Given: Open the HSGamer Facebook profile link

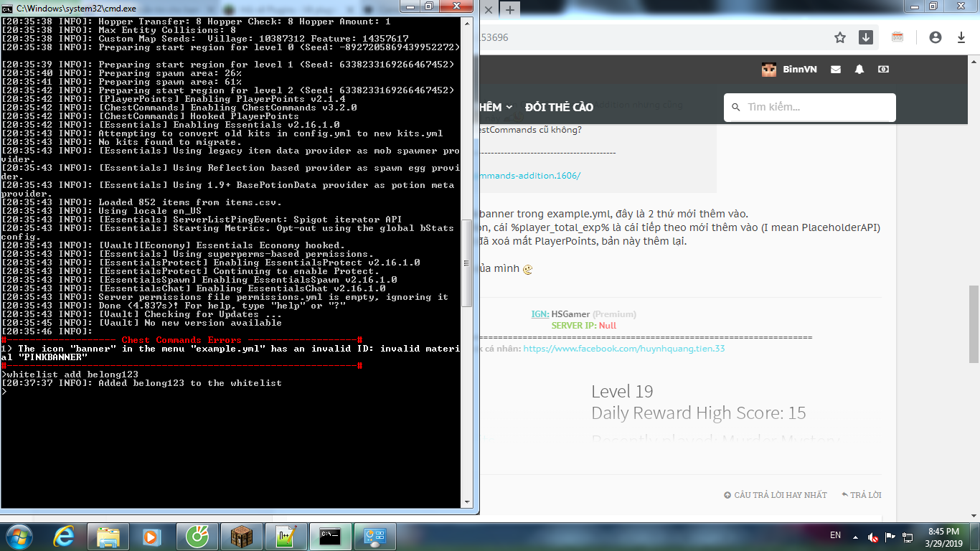Looking at the screenshot, I should (x=623, y=349).
